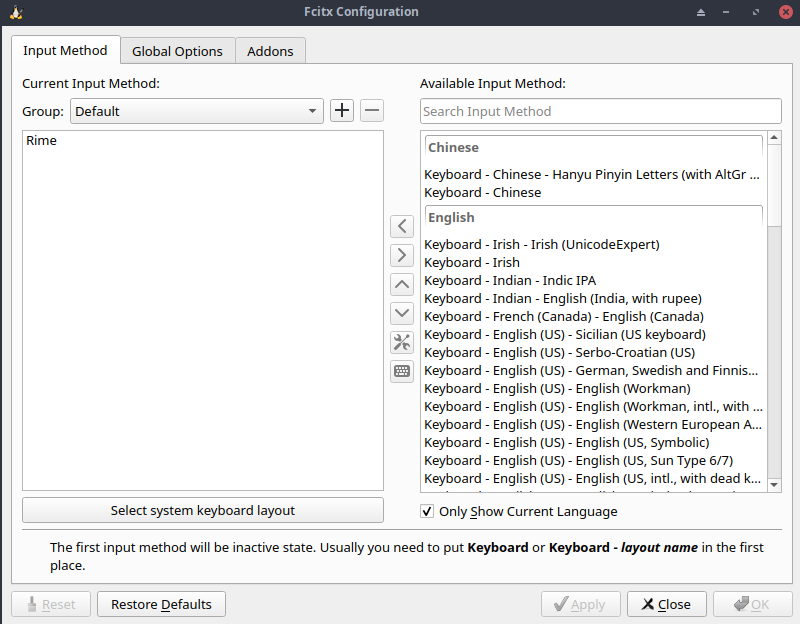
Task: Click right arrow to remove input method
Action: (402, 256)
